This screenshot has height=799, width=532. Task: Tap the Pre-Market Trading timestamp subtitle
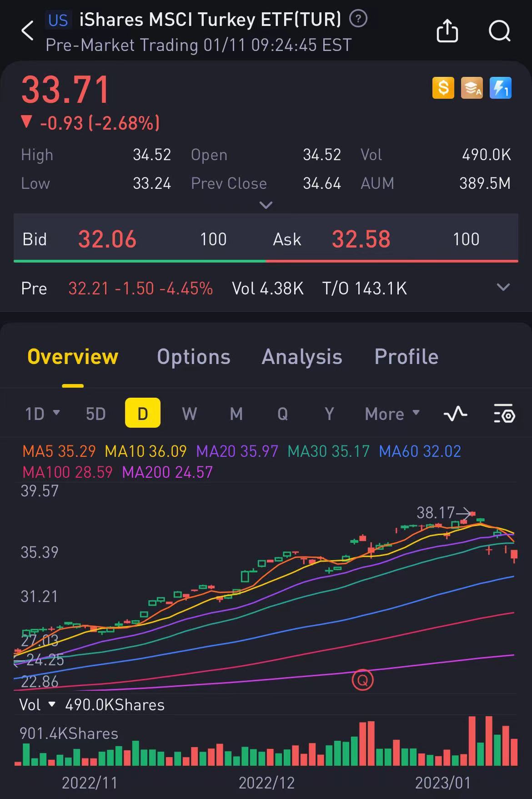coord(199,45)
